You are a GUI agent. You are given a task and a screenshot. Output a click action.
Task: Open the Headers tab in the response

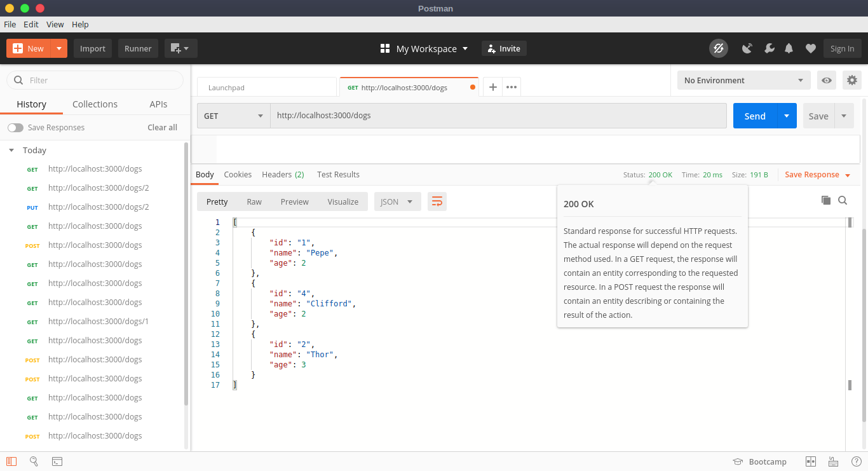point(282,174)
